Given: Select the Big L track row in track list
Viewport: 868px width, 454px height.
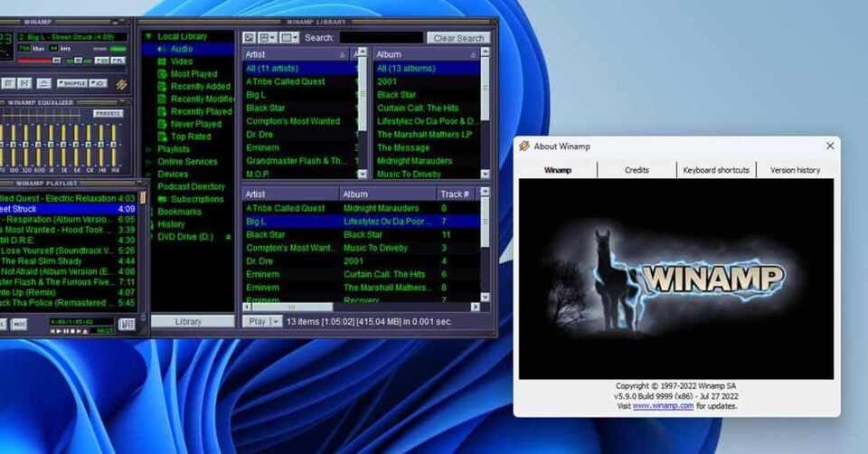Looking at the screenshot, I should [362, 222].
